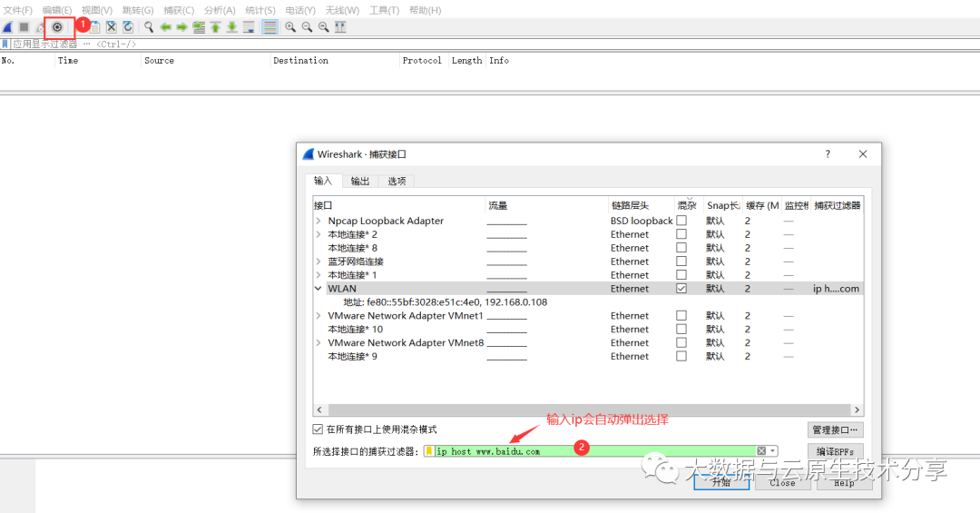Viewport: 980px width, 513px height.
Task: Click the Close button in dialog
Action: [782, 482]
